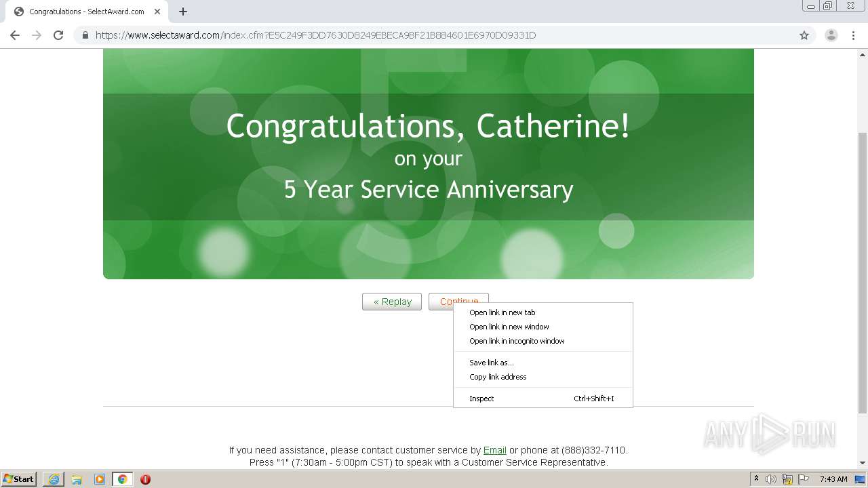Screen dimensions: 868x488
Task: Click the network tray icon
Action: tap(787, 479)
